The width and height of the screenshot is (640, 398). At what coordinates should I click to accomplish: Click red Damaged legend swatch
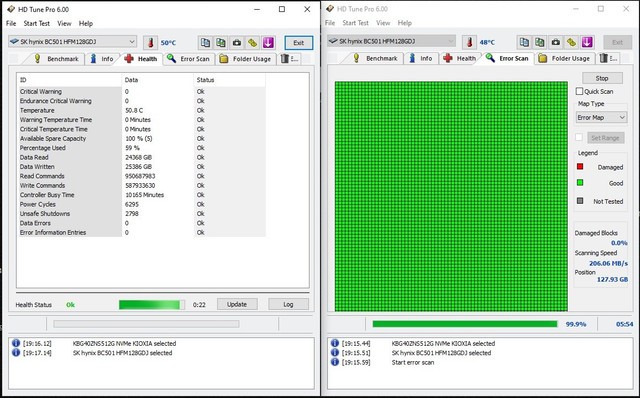[580, 167]
